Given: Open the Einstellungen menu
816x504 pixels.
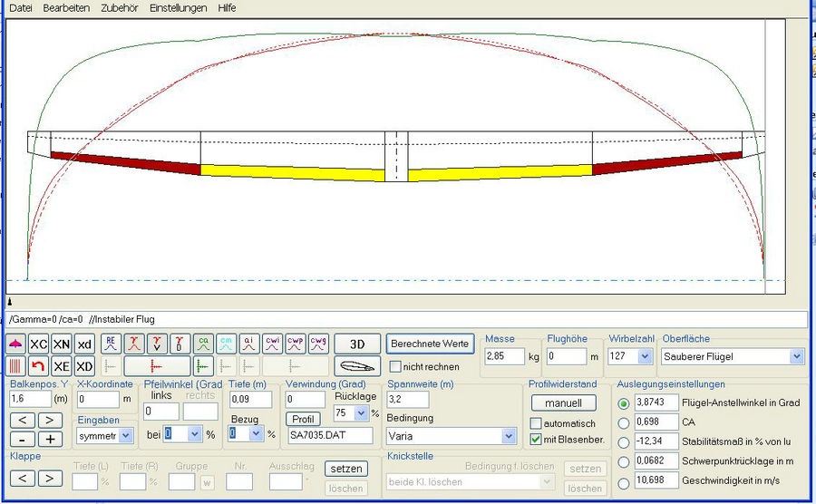Looking at the screenshot, I should pyautogui.click(x=178, y=7).
